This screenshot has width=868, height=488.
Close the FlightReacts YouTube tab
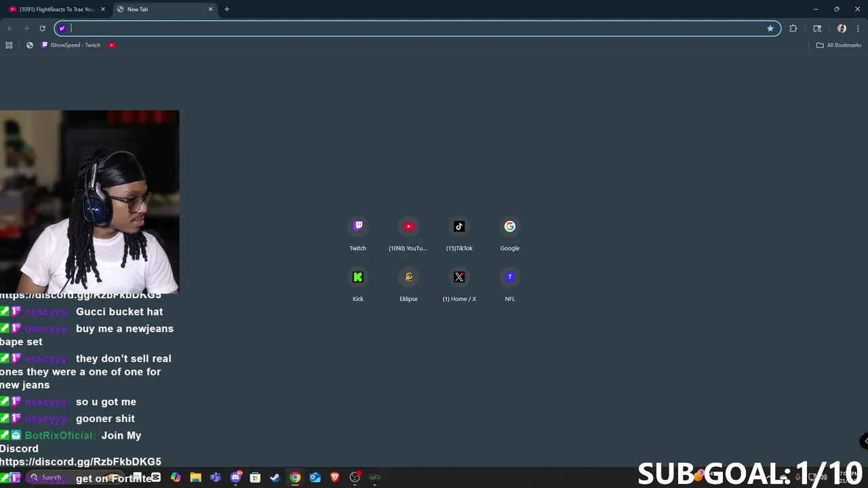[x=103, y=9]
